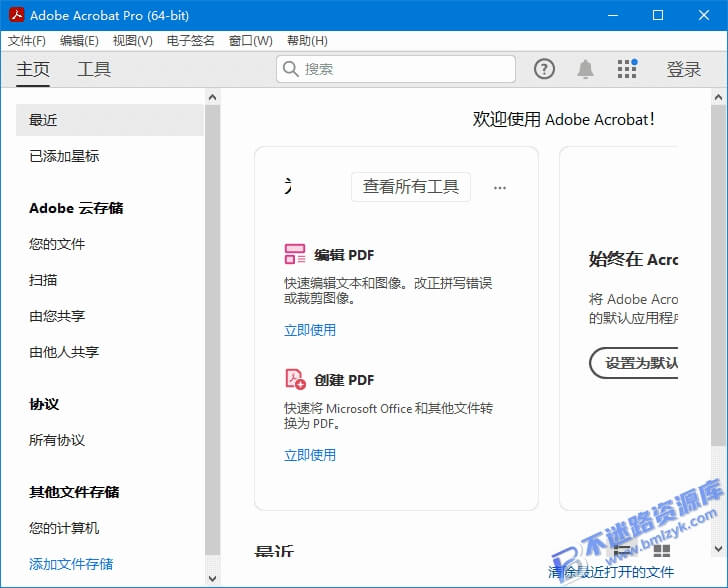Click the 编辑 PDF heading text
Image resolution: width=728 pixels, height=588 pixels.
344,255
